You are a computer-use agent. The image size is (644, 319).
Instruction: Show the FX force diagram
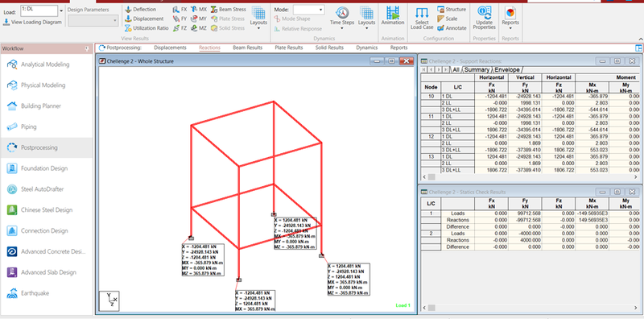180,9
